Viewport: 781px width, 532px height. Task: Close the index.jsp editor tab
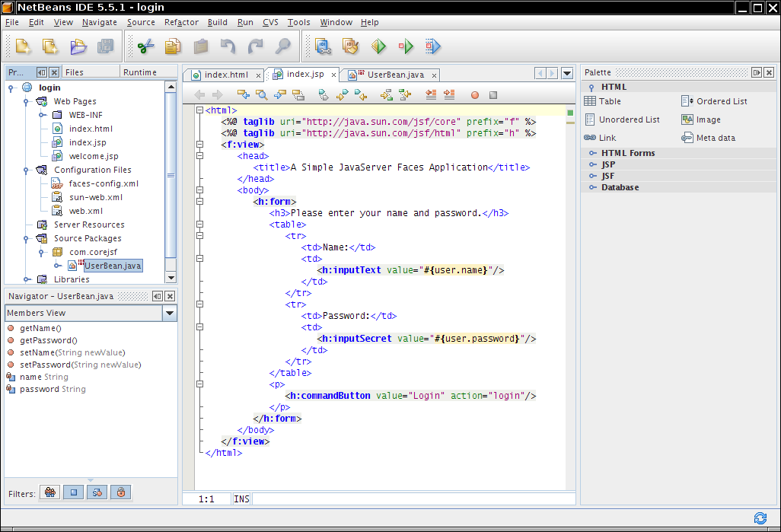[x=333, y=75]
